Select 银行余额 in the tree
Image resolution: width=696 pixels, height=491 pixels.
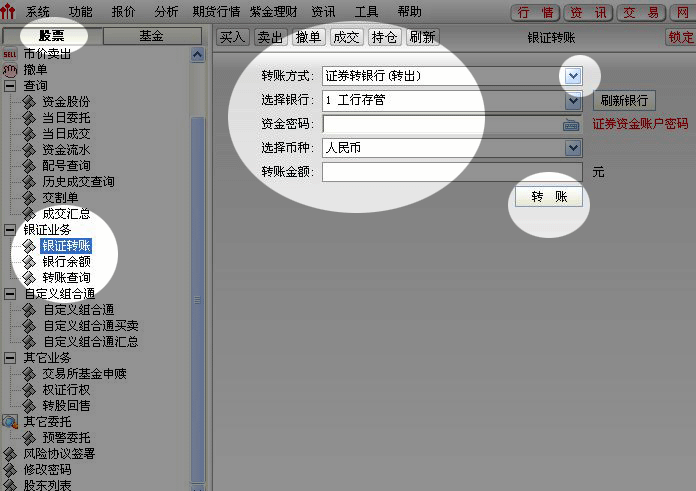(66, 262)
